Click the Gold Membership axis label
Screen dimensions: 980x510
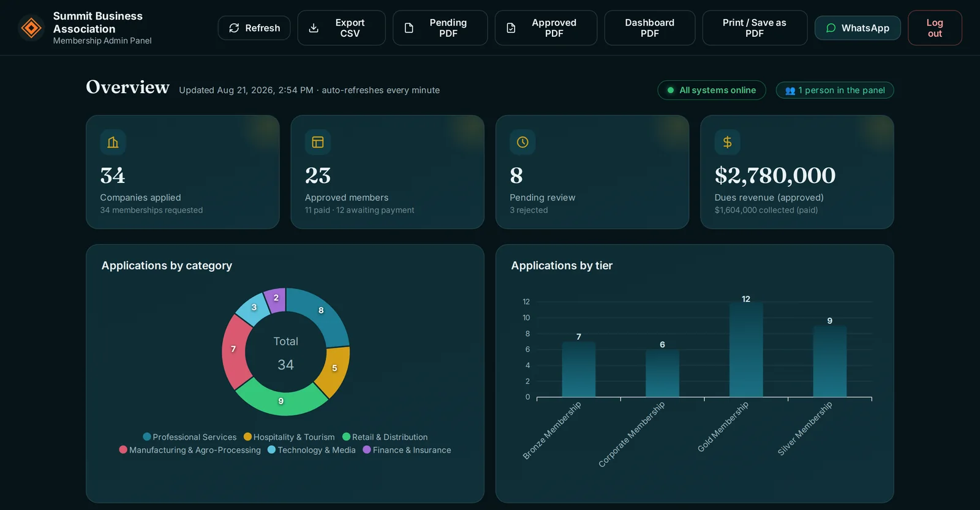pos(723,427)
